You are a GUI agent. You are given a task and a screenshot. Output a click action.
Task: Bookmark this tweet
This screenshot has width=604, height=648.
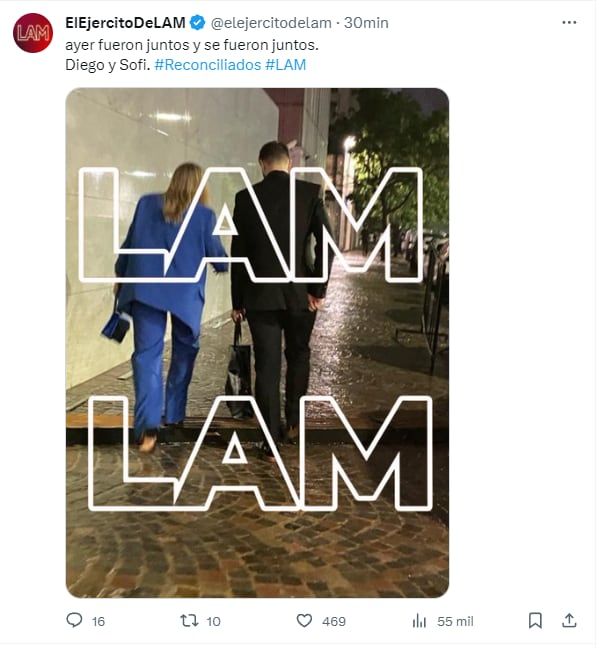click(535, 621)
